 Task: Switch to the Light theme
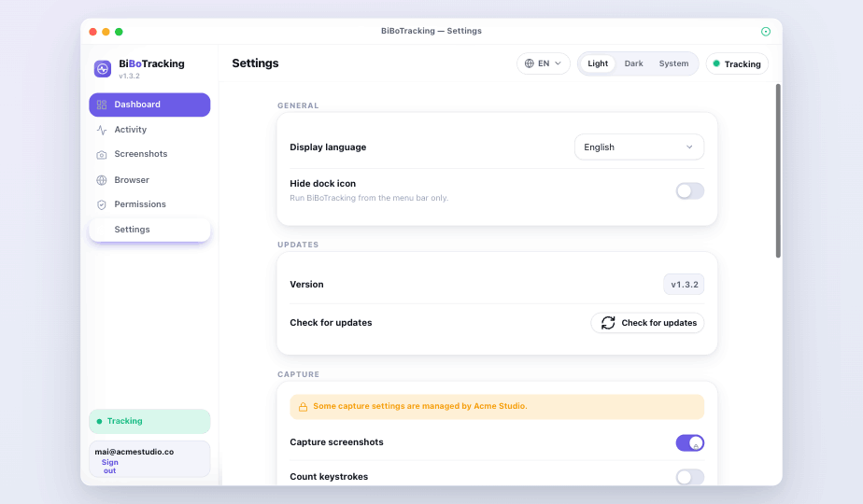coord(598,63)
